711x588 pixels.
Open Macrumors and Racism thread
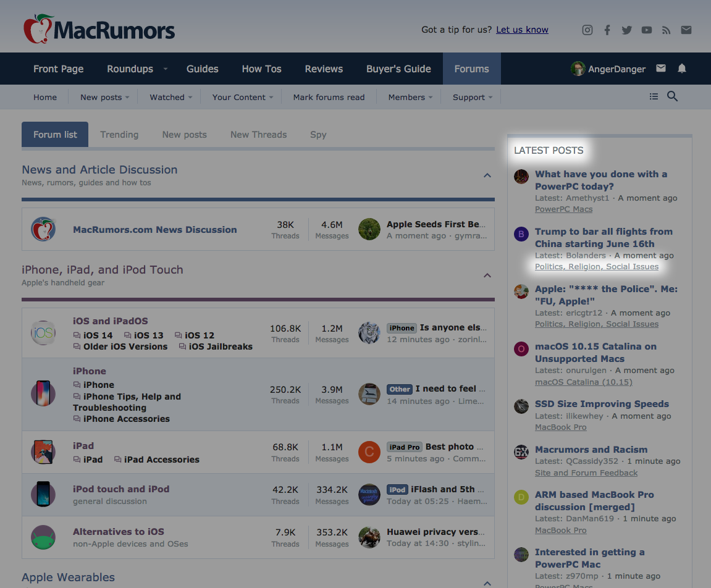[591, 450]
